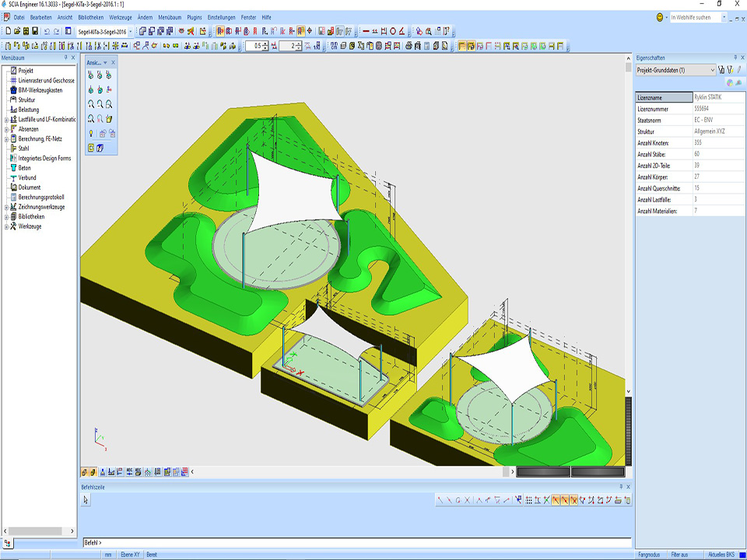Expand the Bibliotheken tree node
Viewport: 747px width, 560px height.
coord(5,216)
